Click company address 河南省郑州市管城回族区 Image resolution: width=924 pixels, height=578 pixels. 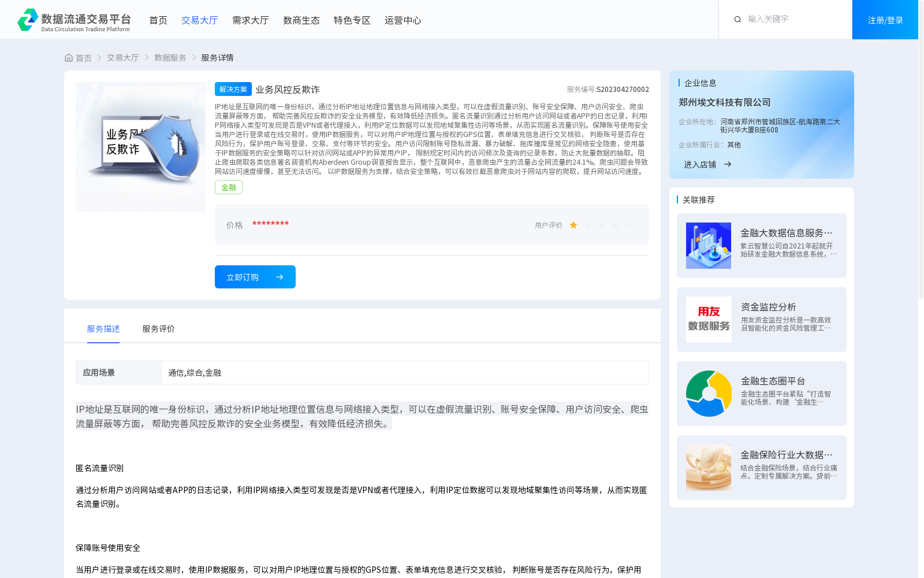coord(780,126)
